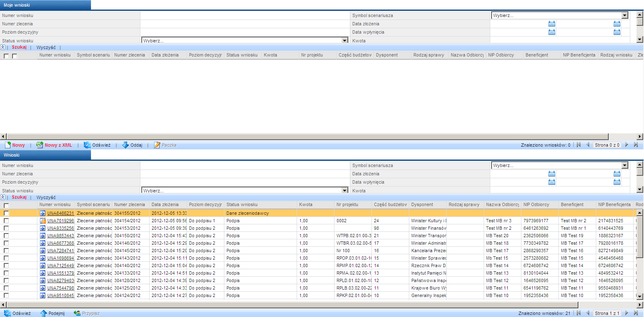
Task: Click the row icon beside UNA7284741
Action: [x=42, y=251]
